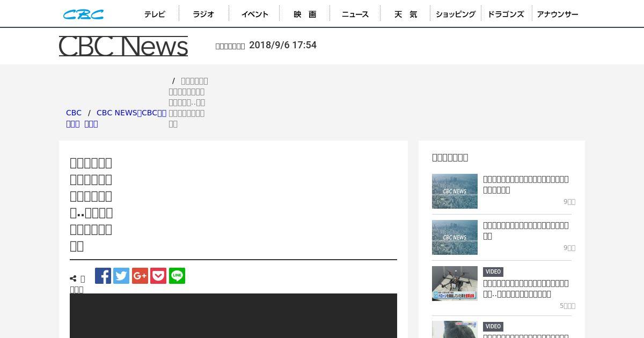Open the イベント menu
This screenshot has width=644, height=338.
[x=254, y=14]
